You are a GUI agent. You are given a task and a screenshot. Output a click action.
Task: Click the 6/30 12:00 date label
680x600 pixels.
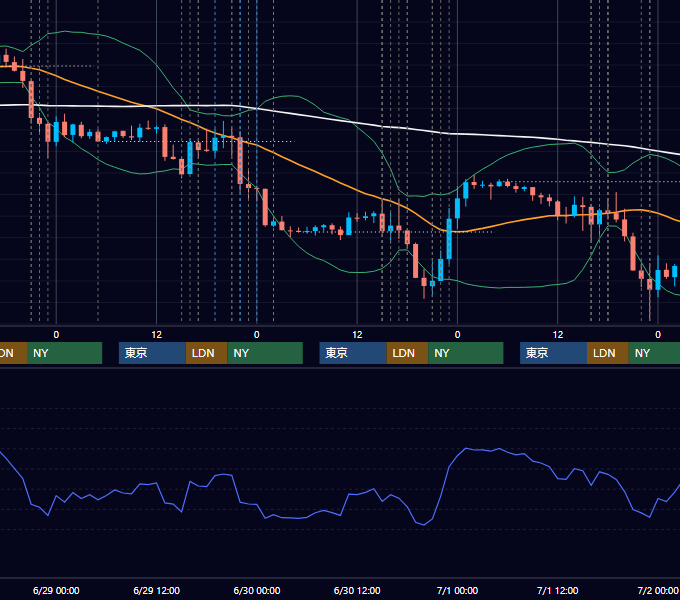click(357, 590)
